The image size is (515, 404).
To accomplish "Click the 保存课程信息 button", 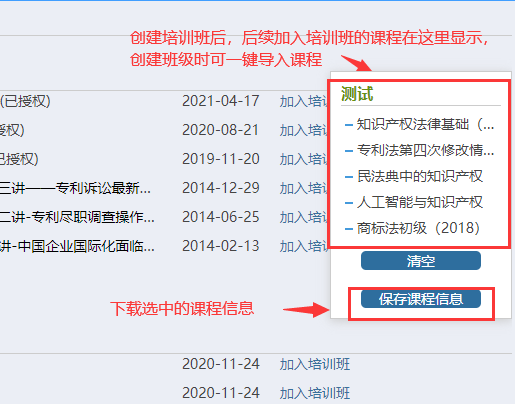I will (421, 299).
